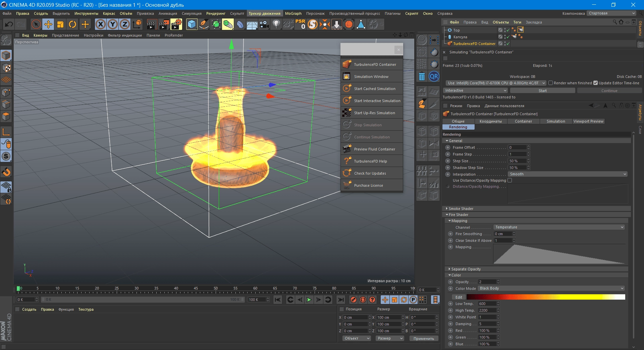Open MoGraph menu
644x350 pixels.
pos(293,13)
